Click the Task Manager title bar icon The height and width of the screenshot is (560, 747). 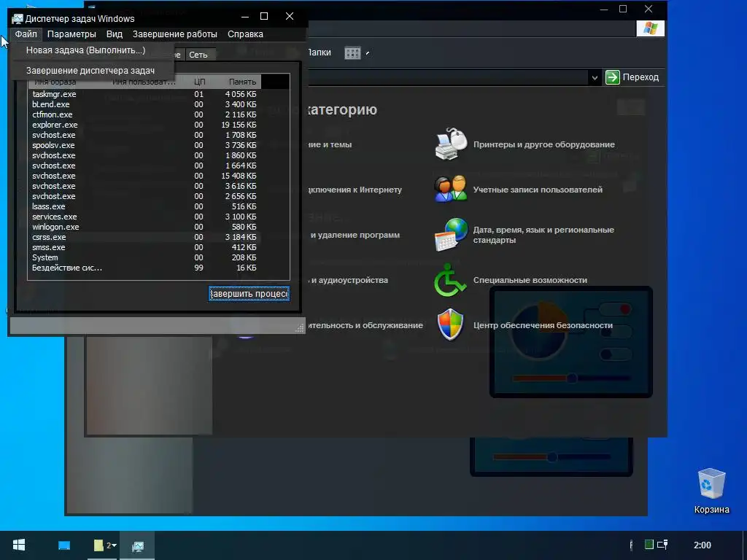click(x=18, y=18)
